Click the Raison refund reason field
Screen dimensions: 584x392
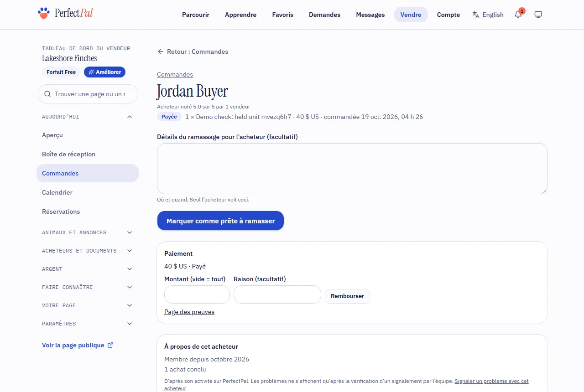click(277, 294)
